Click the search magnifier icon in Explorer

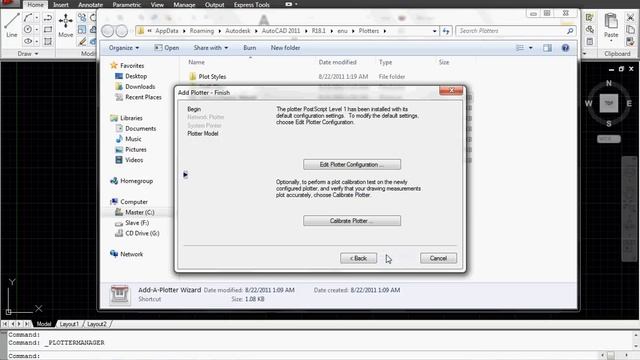[x=570, y=31]
